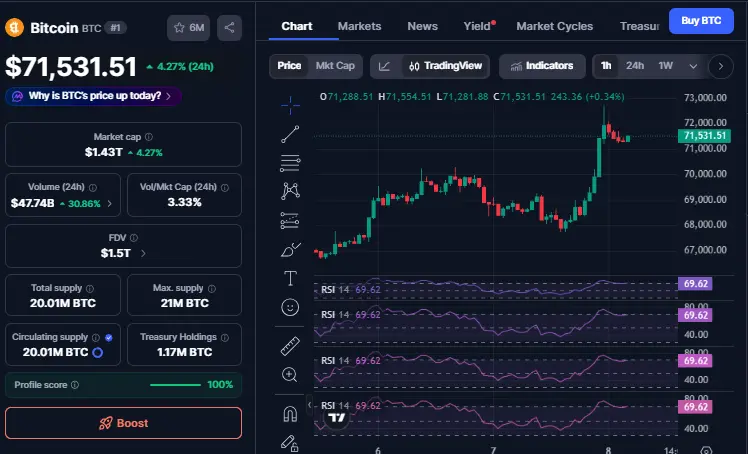Click the Vol/Mkt Cap info icon
This screenshot has width=748, height=454.
click(225, 187)
